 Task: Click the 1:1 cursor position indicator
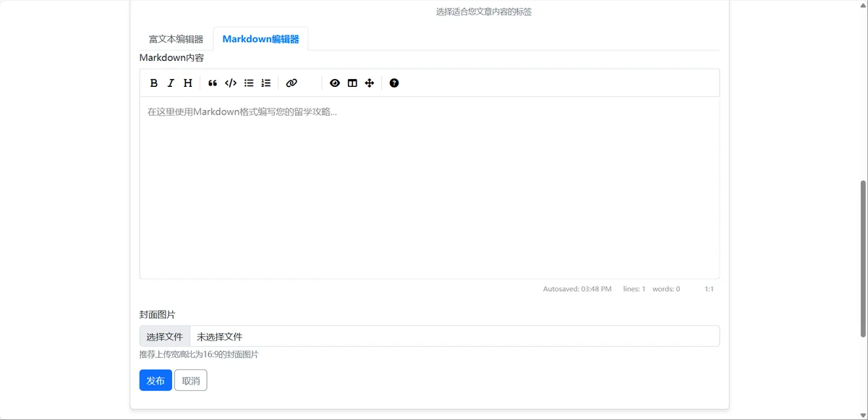point(709,289)
